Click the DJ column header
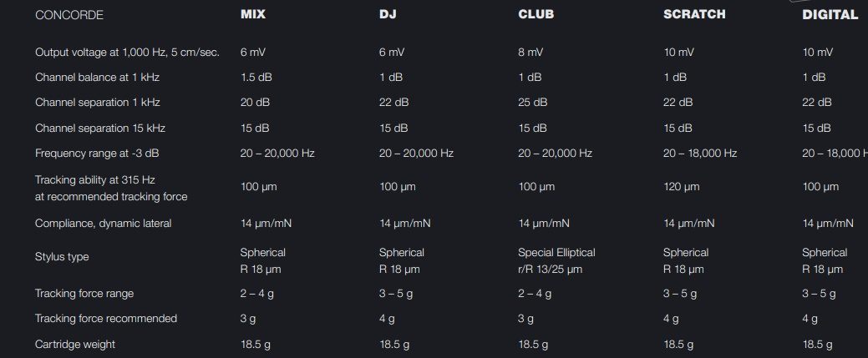 [x=388, y=15]
